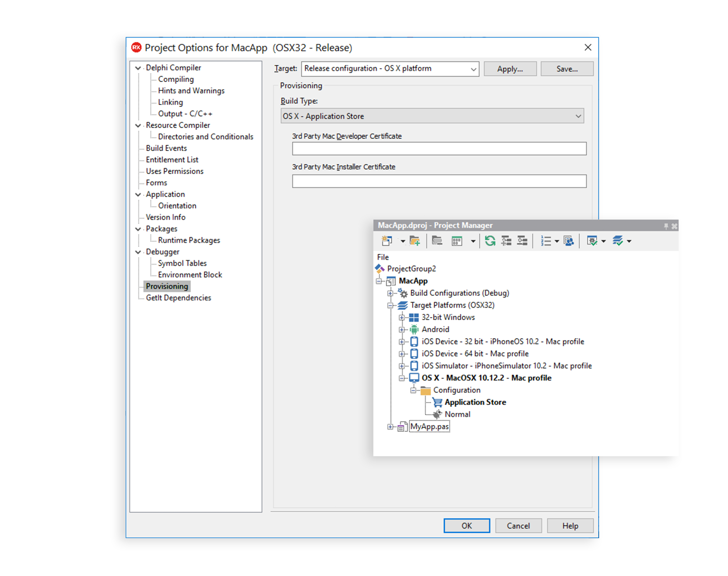Collapse the Resource Compiler tree node
This screenshot has width=728, height=576.
pyautogui.click(x=138, y=126)
